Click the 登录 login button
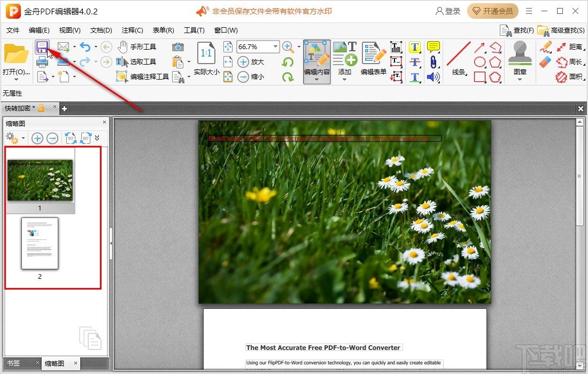This screenshot has width=588, height=374. [448, 11]
